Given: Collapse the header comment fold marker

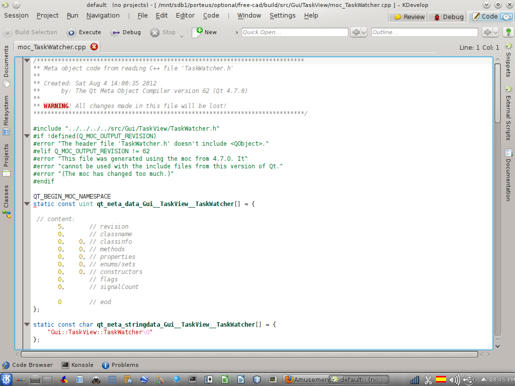Looking at the screenshot, I should [x=27, y=60].
